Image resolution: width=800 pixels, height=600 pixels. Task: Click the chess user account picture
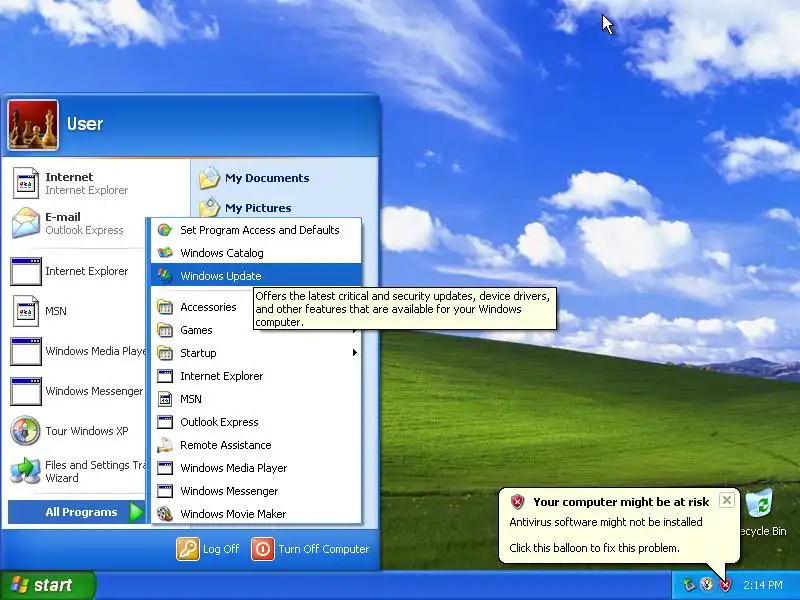click(33, 125)
